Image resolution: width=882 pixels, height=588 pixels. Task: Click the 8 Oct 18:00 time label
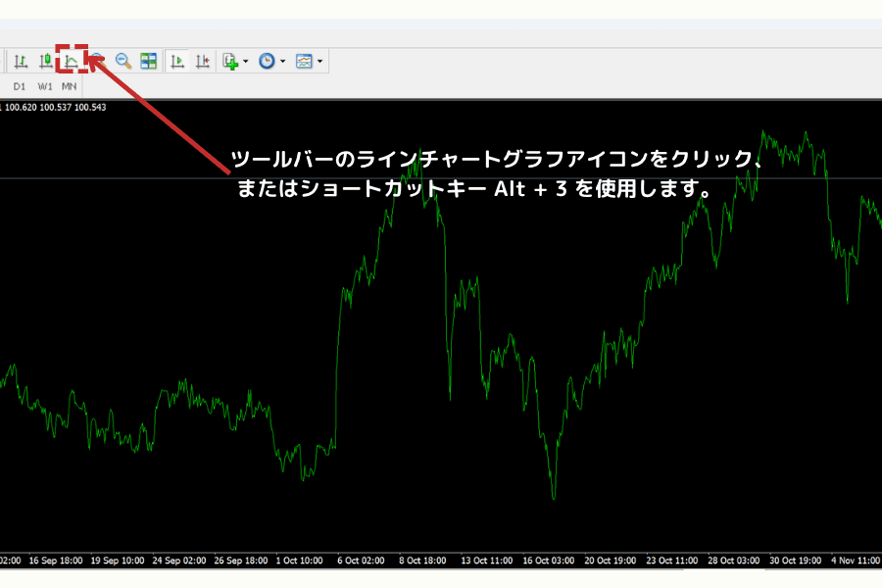coord(422,561)
